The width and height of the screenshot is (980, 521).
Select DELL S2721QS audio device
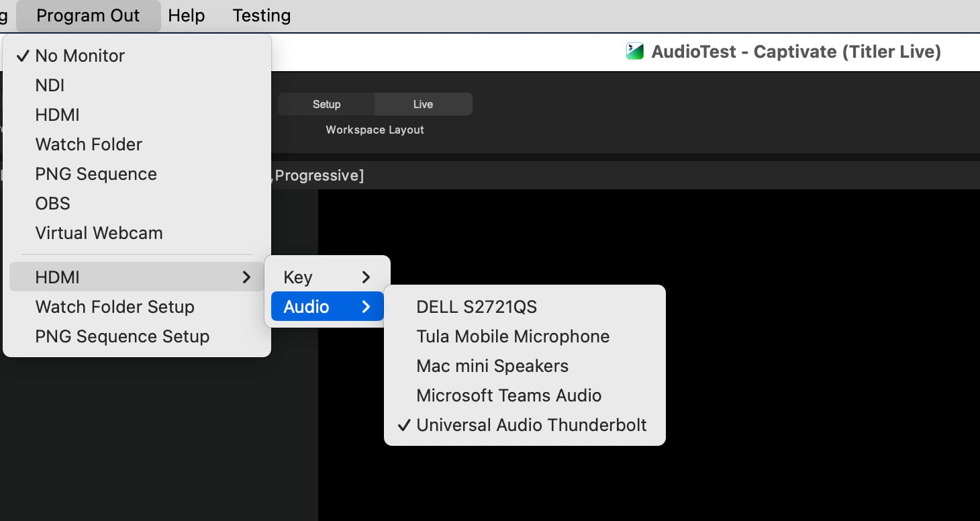[525, 307]
